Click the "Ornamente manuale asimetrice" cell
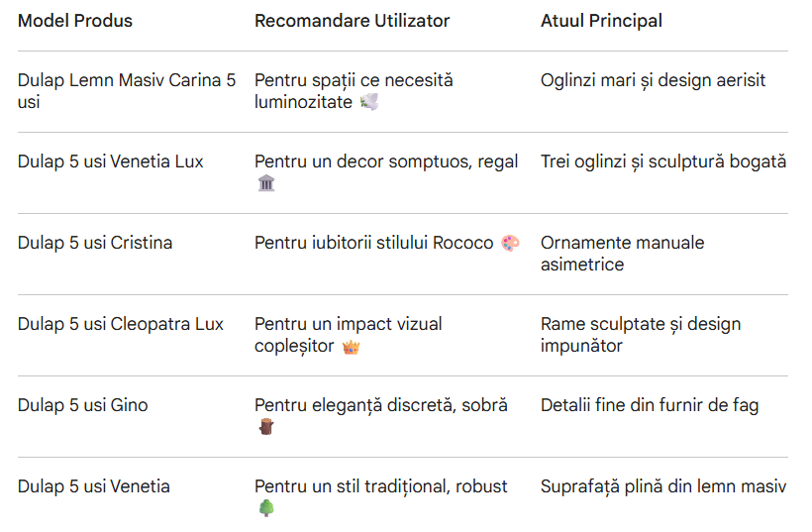Screen dimensions: 812x532 pos(622,254)
